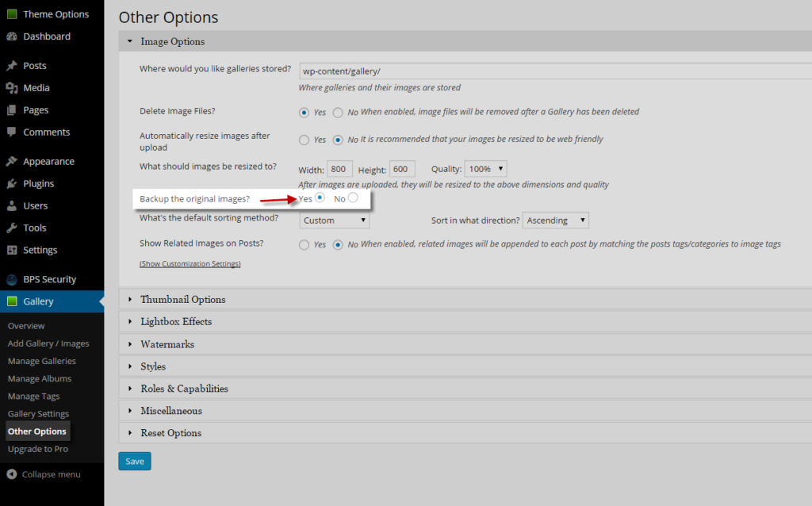
Task: Click the Show Customization Settings link
Action: (x=190, y=263)
